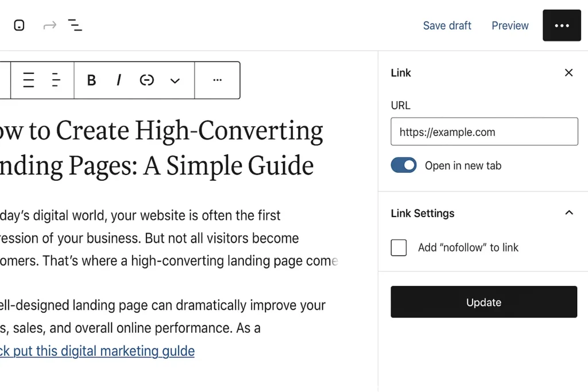This screenshot has width=588, height=392.
Task: Open the document overview list icon
Action: 75,25
